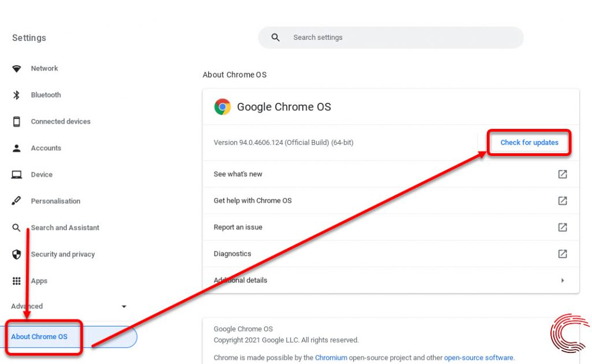Click the Personalisation brush icon
Image resolution: width=592 pixels, height=364 pixels.
pos(16,201)
